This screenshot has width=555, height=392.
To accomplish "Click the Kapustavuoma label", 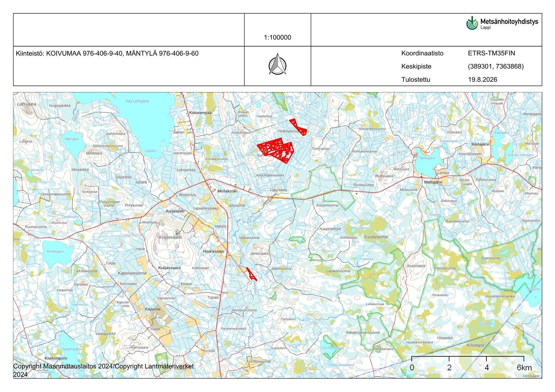I will (x=132, y=273).
